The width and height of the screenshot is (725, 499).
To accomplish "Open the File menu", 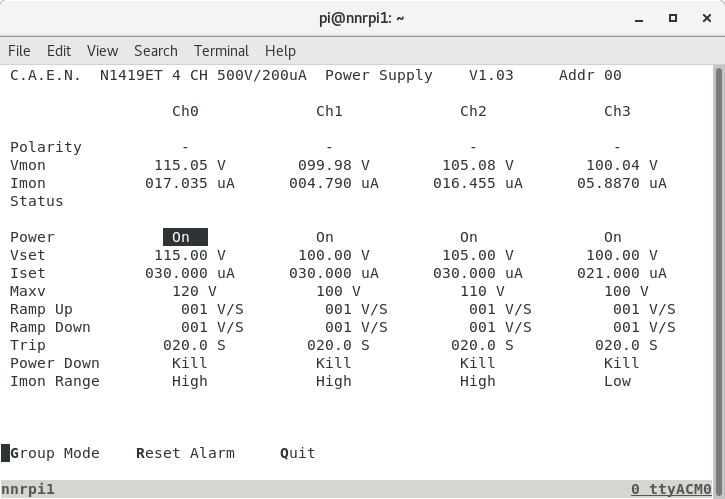I will 19,51.
